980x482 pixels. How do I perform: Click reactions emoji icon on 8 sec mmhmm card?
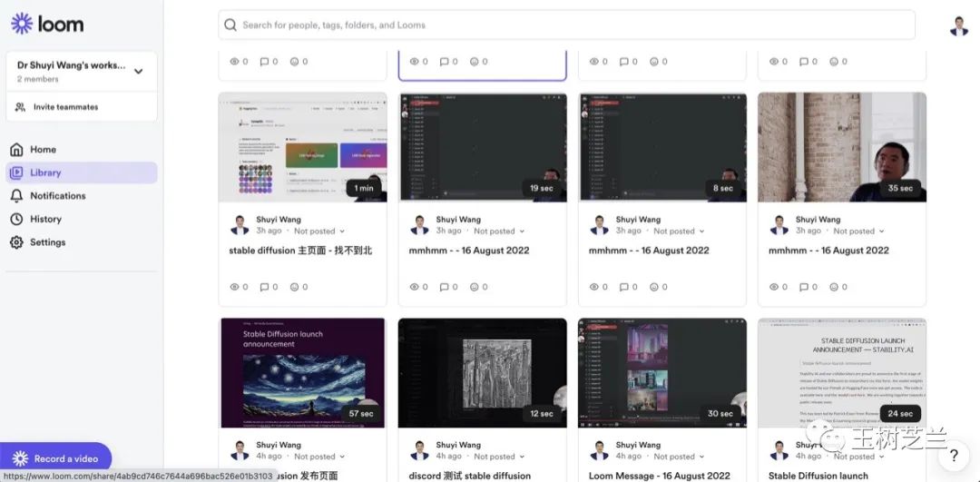tap(654, 287)
